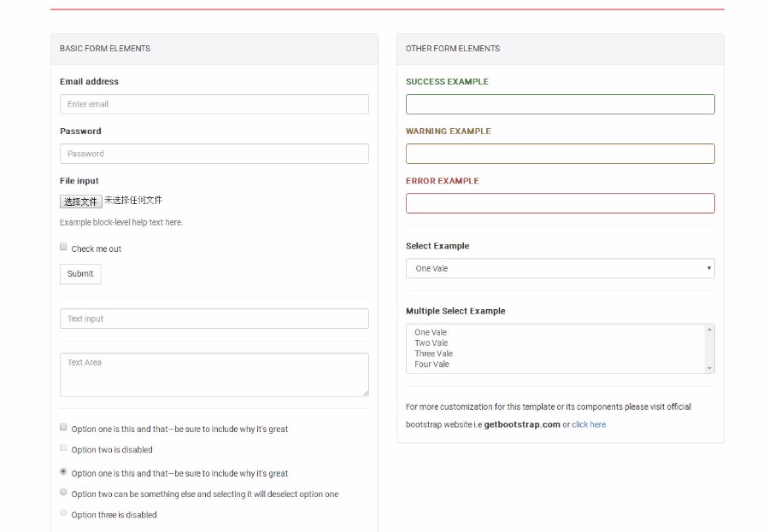Click the Email address input field
Screen dimensions: 769x532
pos(214,104)
